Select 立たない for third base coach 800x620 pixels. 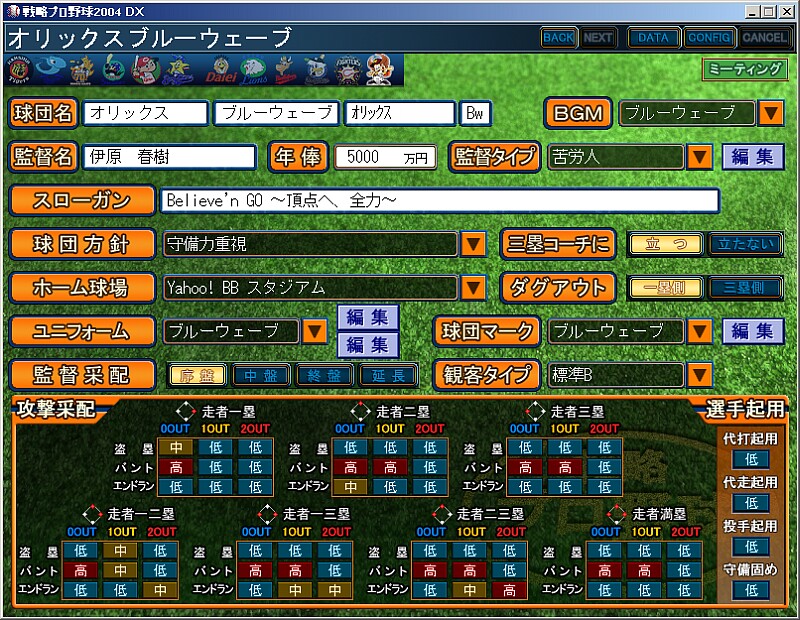pos(745,244)
